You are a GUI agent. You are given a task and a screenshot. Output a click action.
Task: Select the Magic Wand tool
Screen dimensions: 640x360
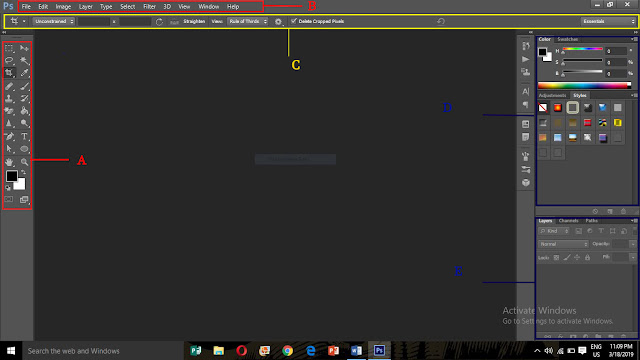pos(24,61)
